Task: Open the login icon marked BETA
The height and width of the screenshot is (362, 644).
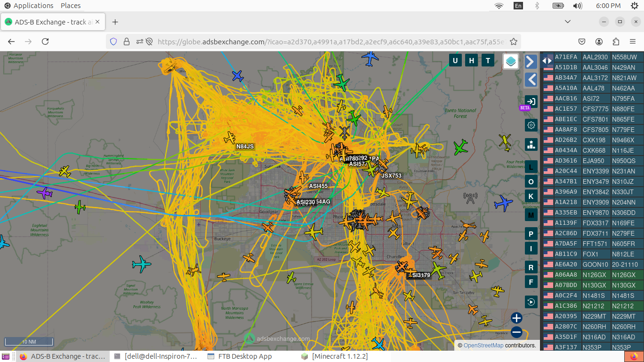Action: pos(531,101)
